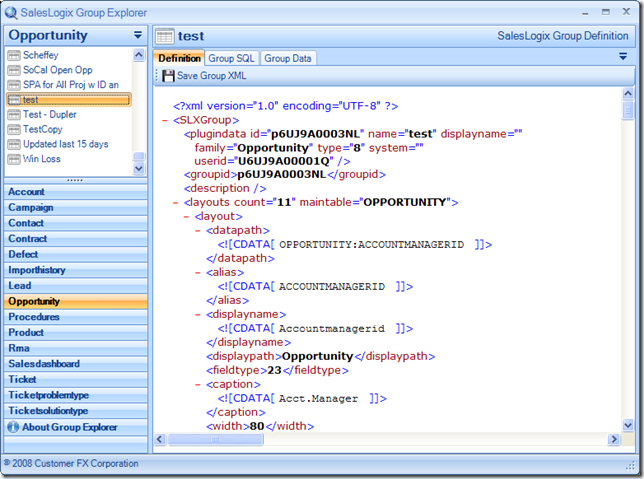Image resolution: width=644 pixels, height=479 pixels.
Task: Open the Contact section
Action: [x=76, y=223]
